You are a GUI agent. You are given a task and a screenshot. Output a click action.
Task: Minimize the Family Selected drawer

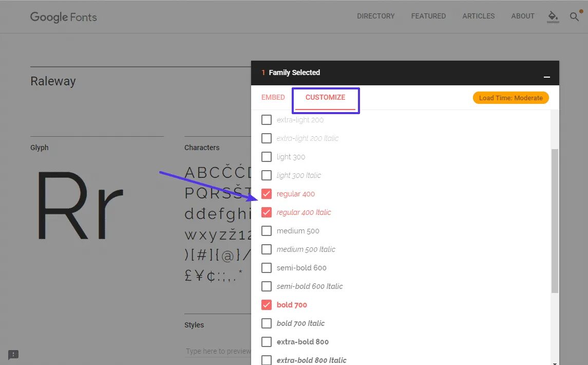coord(547,77)
